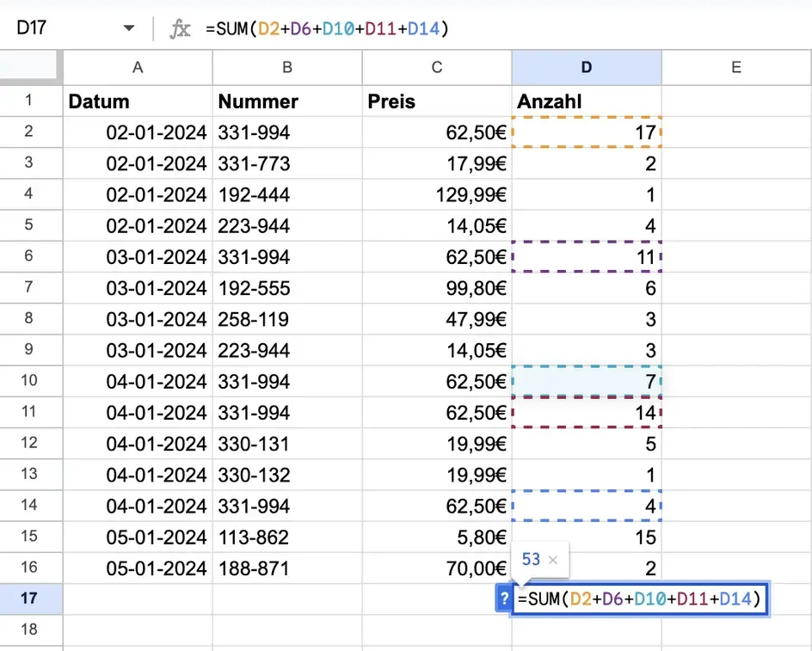
Task: Select the purple dashed cell D6
Action: (x=586, y=257)
